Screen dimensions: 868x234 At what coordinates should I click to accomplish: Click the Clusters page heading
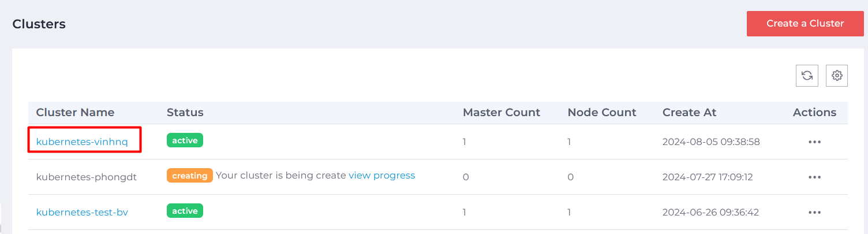[x=39, y=24]
